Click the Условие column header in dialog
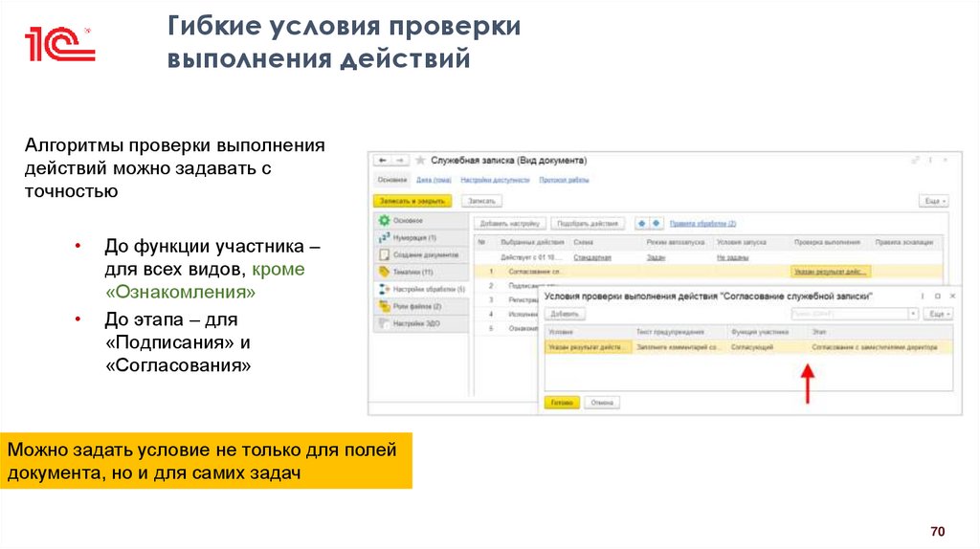The width and height of the screenshot is (980, 549). click(561, 332)
